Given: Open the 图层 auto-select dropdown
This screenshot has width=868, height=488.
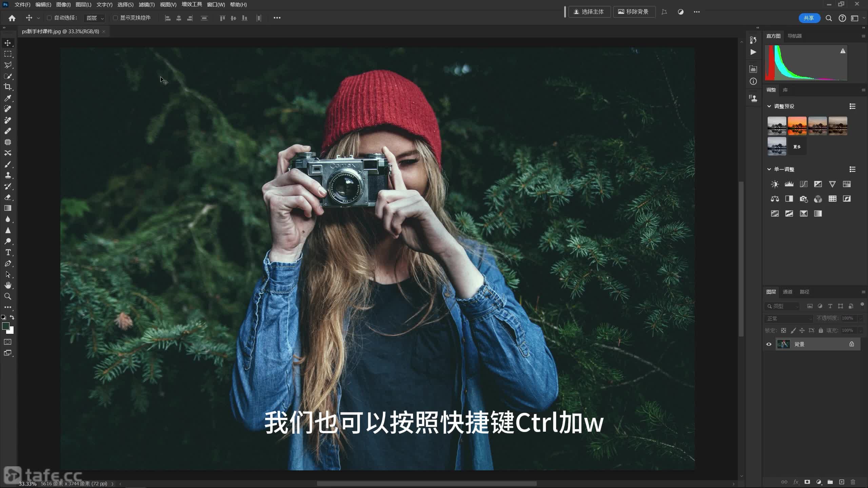Looking at the screenshot, I should pos(94,18).
